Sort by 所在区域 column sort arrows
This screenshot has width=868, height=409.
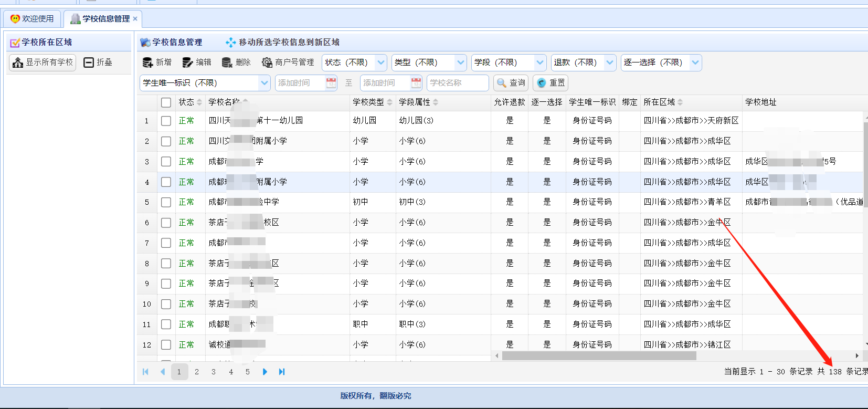680,102
